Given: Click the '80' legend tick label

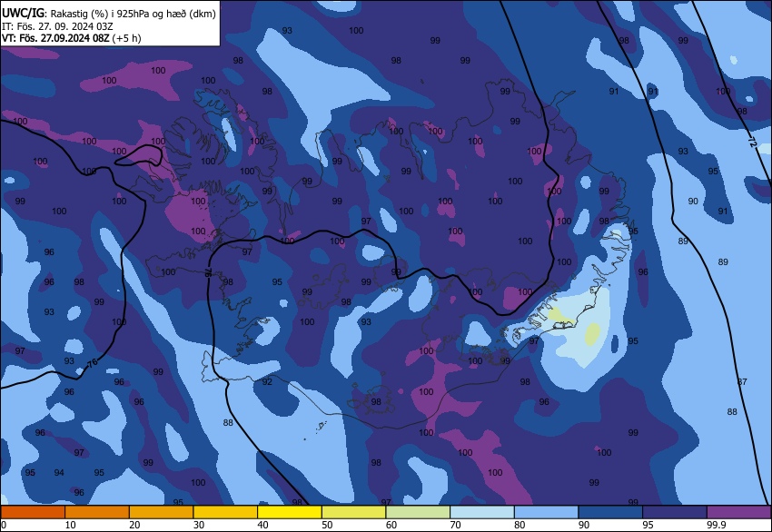Looking at the screenshot, I should 520,525.
